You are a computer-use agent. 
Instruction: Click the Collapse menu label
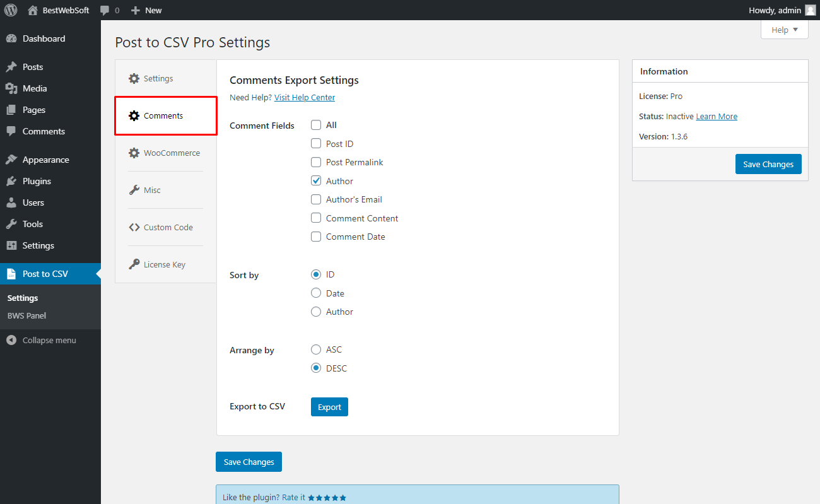tap(49, 340)
